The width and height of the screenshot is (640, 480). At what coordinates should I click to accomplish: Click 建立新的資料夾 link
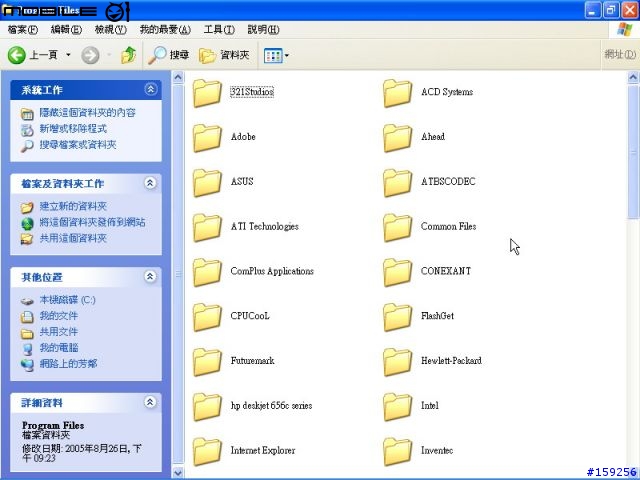pos(73,206)
